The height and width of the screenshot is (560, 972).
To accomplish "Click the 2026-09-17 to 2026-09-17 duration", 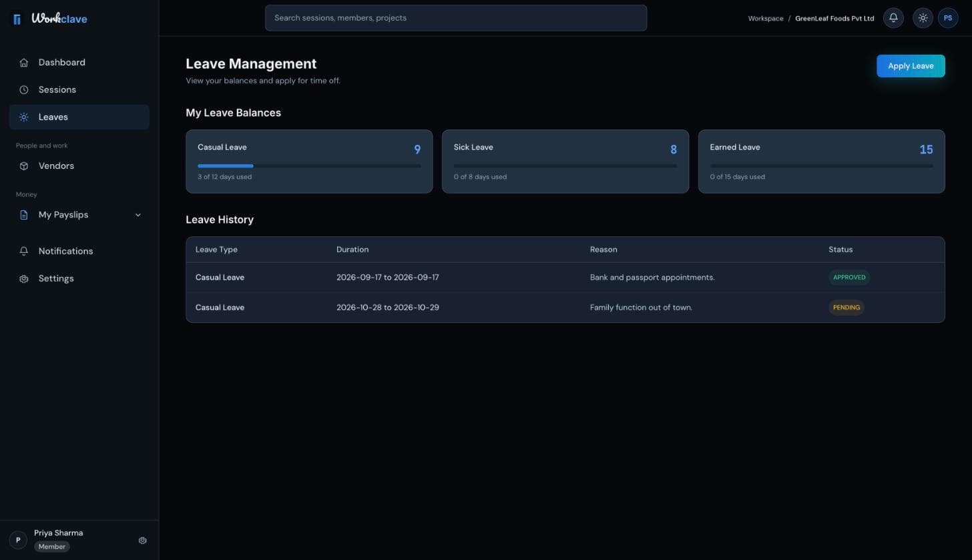I will [388, 278].
